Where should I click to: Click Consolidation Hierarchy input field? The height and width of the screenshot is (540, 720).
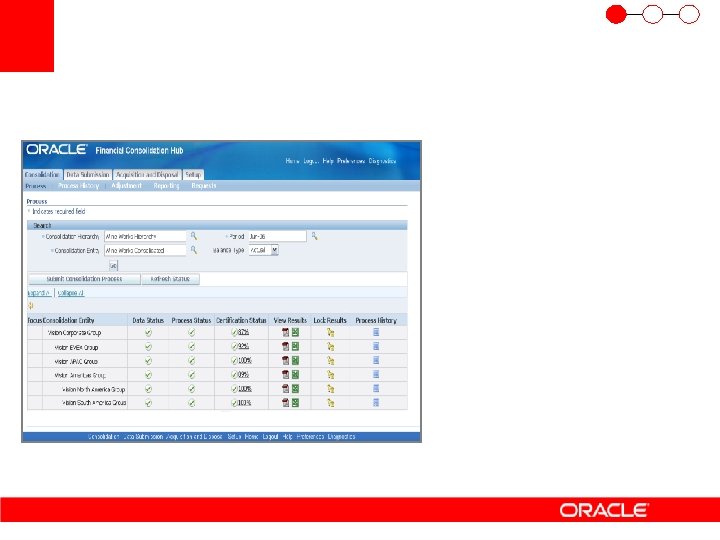[x=145, y=236]
